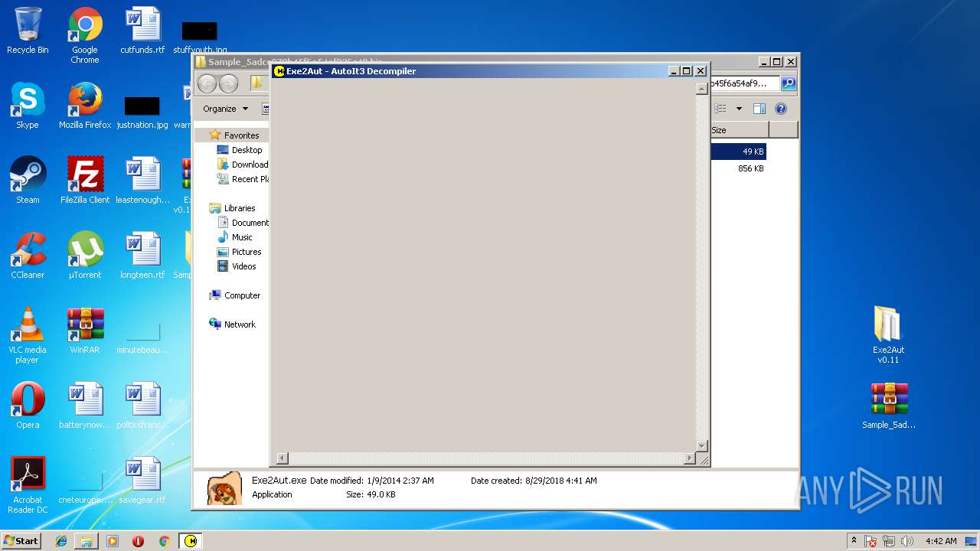Launch Mozilla Firefox desktop shortcut
980x551 pixels.
coord(85,106)
